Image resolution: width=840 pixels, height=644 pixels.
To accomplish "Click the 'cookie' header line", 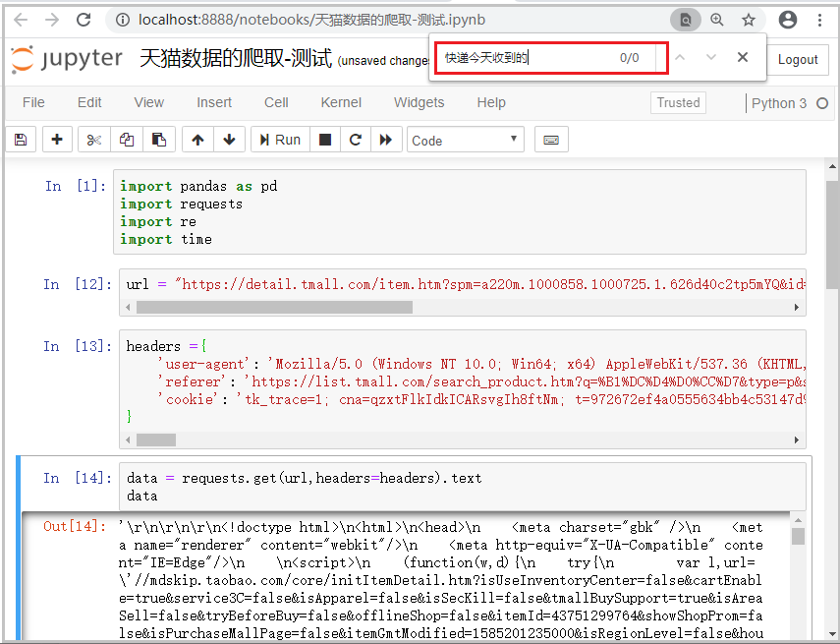I will tap(481, 399).
